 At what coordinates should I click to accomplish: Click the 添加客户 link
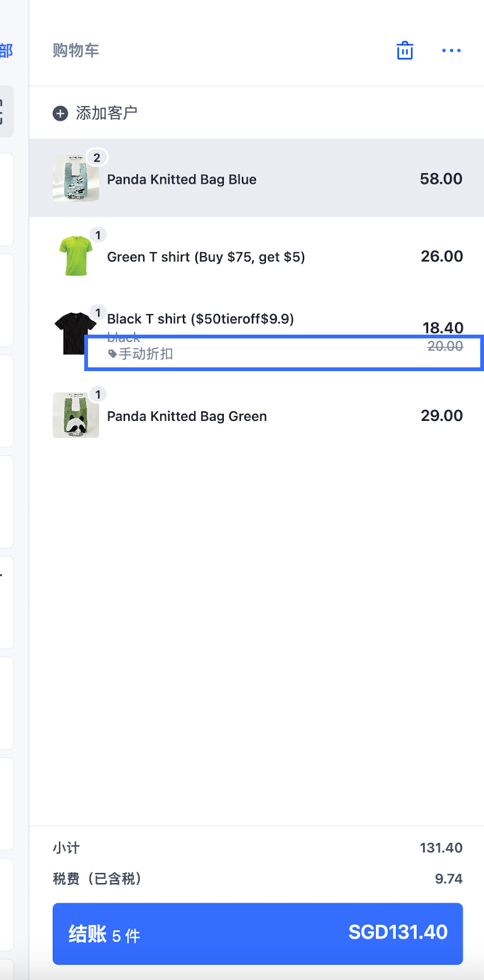point(106,113)
